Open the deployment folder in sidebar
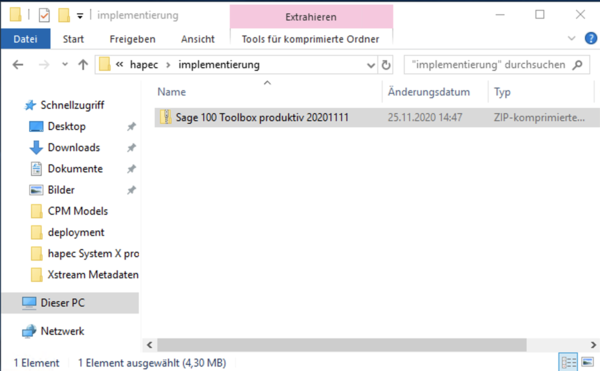Image resolution: width=600 pixels, height=371 pixels. (x=76, y=233)
